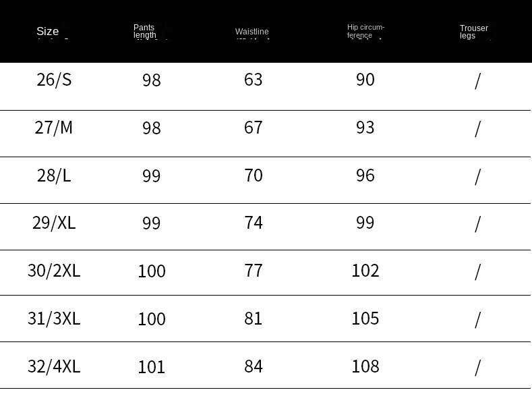This screenshot has height=413, width=532.
Task: Select hip value 93 in 27/M row
Action: tap(365, 128)
